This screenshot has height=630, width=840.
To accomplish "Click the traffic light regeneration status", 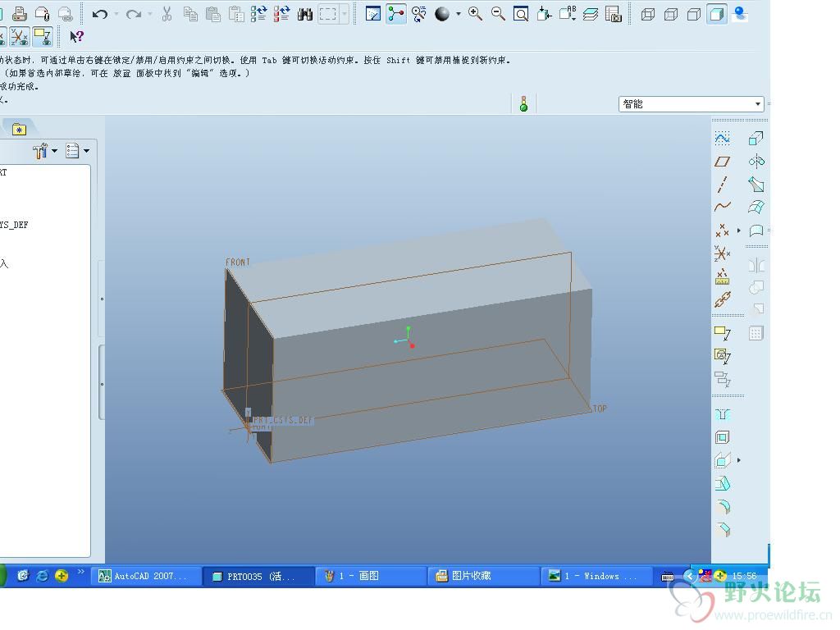I will (x=523, y=104).
